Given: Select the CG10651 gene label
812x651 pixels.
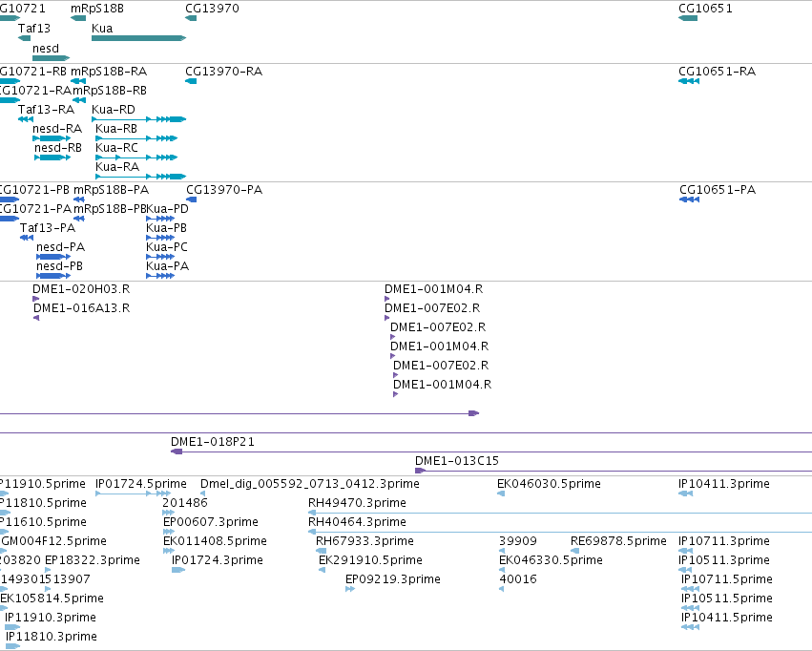Looking at the screenshot, I should (x=705, y=9).
